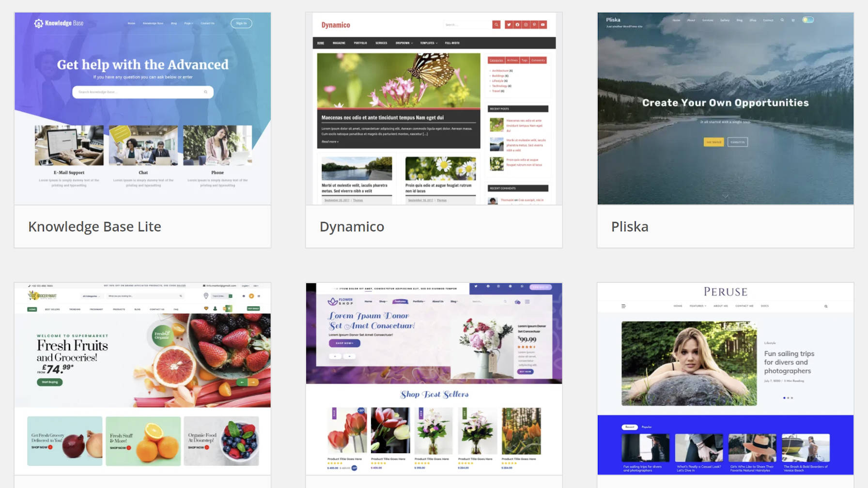Switch to the Archives tab in Dynamico sidebar

click(x=512, y=61)
